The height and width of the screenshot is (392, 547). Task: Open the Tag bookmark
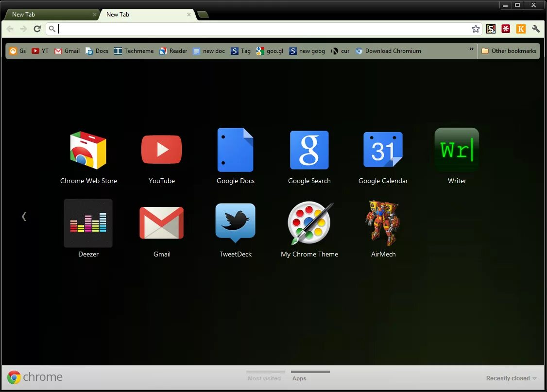coord(240,51)
